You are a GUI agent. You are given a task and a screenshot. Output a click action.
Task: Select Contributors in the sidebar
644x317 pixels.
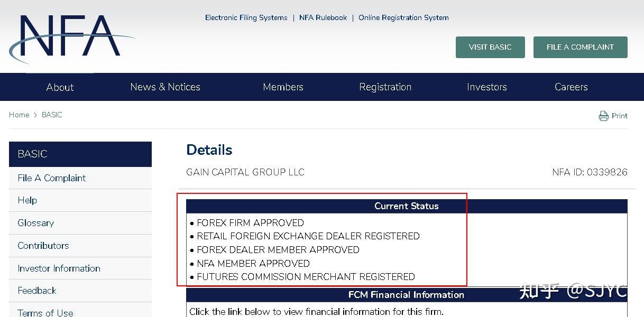pos(43,246)
